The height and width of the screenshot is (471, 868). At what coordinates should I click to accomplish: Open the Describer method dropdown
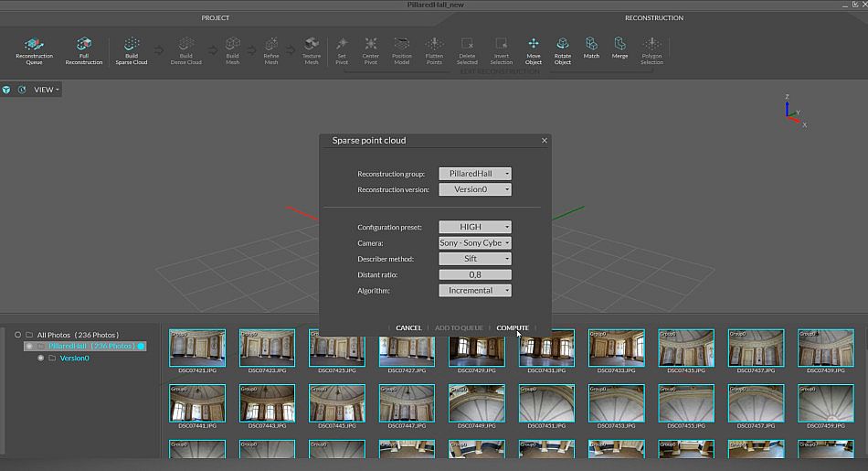474,259
